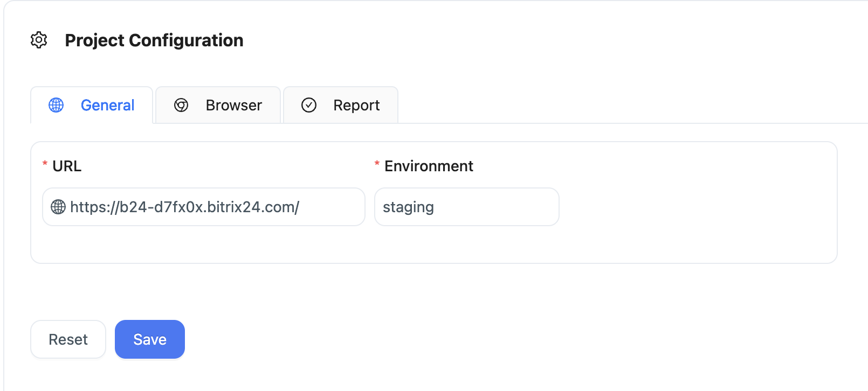Viewport: 868px width, 391px height.
Task: Click the staging value text
Action: coord(408,207)
